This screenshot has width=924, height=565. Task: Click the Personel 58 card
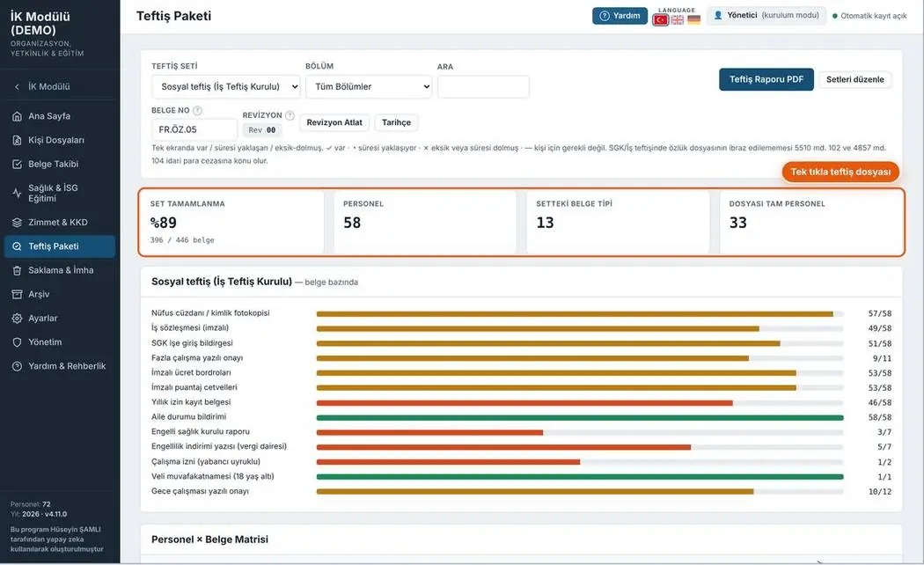click(425, 222)
